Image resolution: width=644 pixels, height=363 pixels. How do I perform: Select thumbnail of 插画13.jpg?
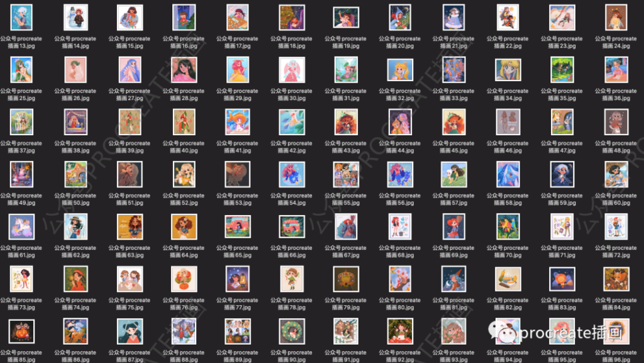[21, 18]
